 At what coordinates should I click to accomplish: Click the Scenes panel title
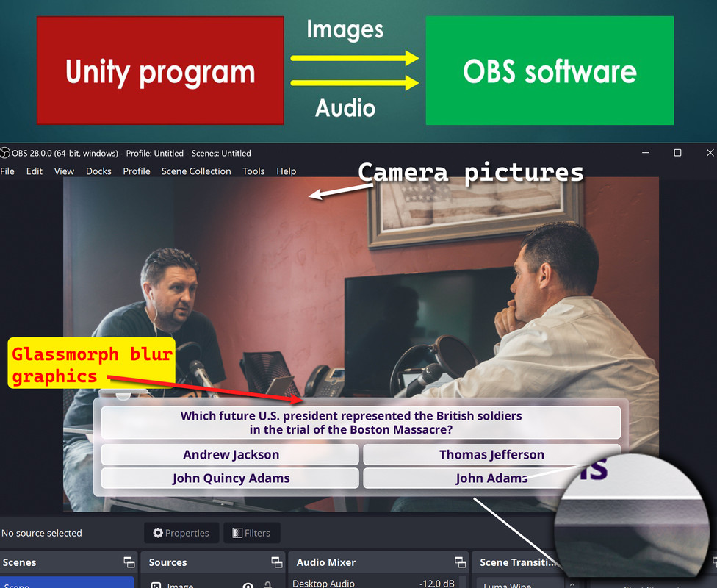(19, 562)
